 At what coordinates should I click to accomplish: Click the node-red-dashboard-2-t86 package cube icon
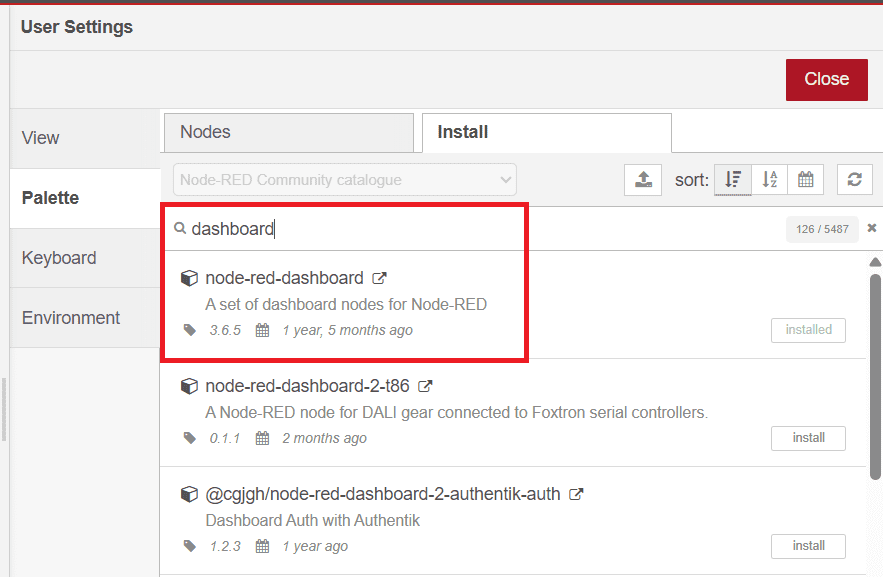click(x=190, y=385)
